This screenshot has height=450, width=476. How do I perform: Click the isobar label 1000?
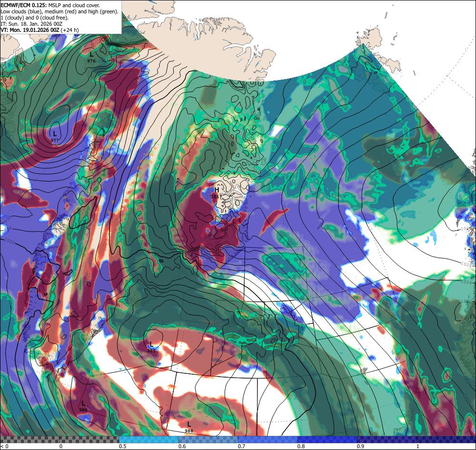pos(10,242)
